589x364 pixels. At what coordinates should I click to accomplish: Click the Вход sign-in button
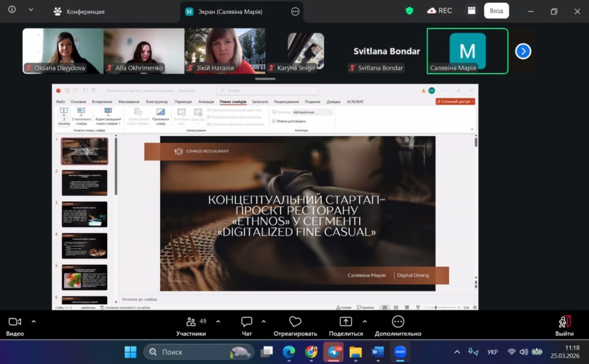pos(496,10)
